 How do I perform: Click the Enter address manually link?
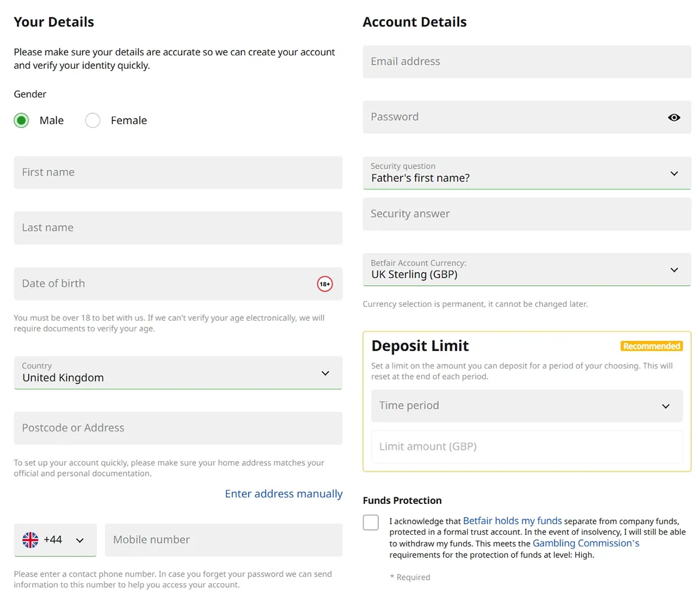[x=283, y=493]
